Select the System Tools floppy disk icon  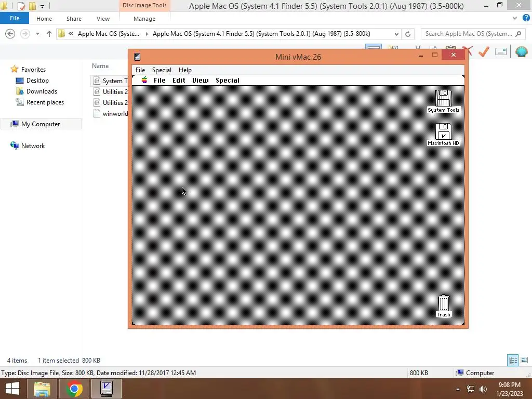[444, 101]
